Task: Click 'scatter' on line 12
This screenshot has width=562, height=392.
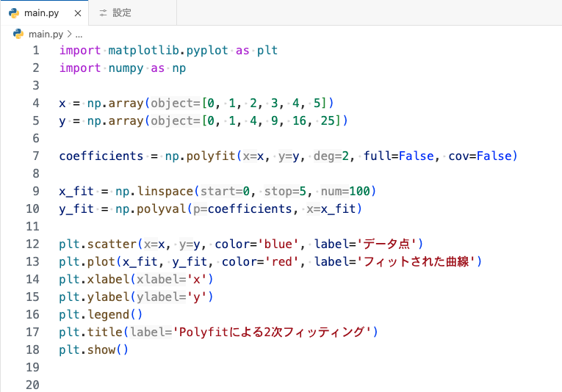Action: click(112, 244)
